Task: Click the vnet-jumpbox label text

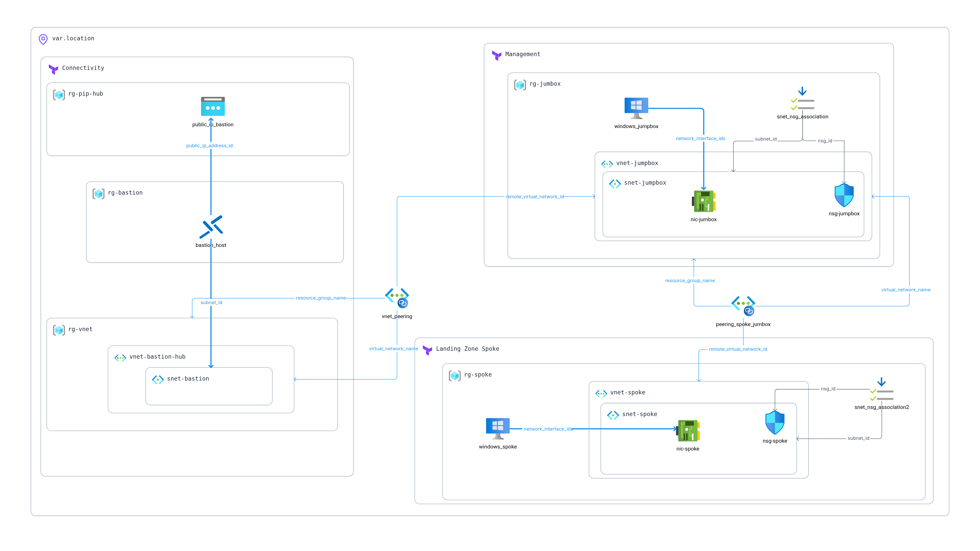Action: point(637,163)
